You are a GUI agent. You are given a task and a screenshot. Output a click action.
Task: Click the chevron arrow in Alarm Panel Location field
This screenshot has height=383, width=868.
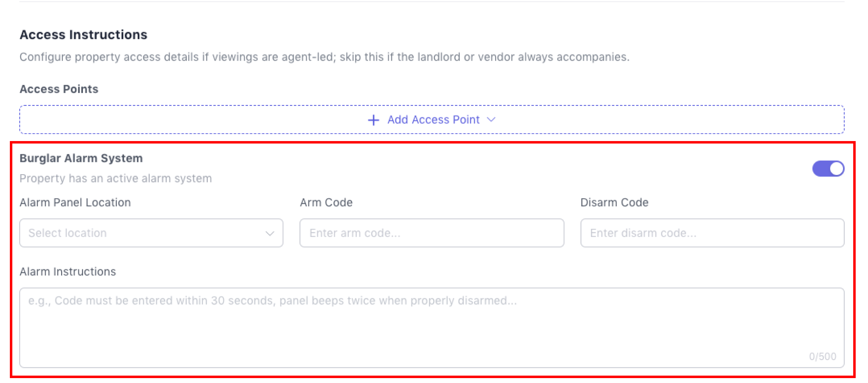pyautogui.click(x=270, y=233)
